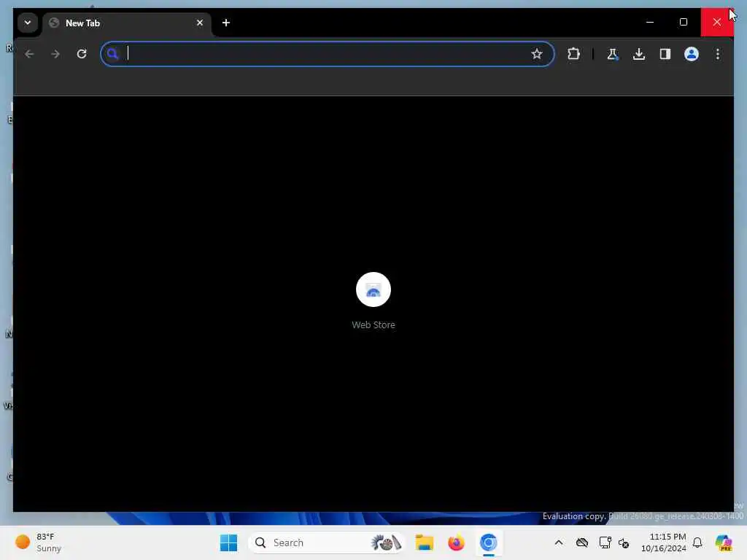
Task: Show downloads from toolbar
Action: [x=639, y=54]
